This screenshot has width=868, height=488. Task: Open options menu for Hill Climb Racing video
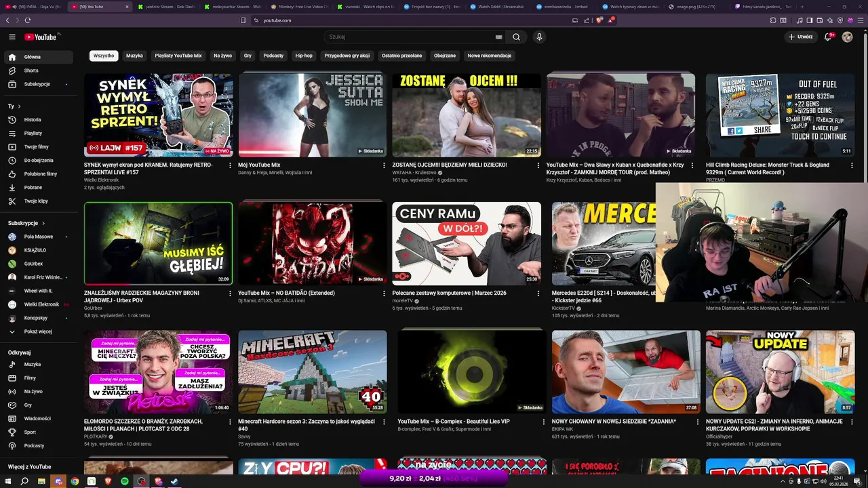(x=852, y=165)
